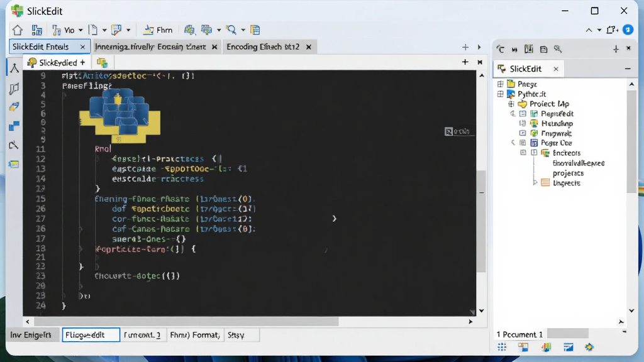Click the dotted grid icon at bottom right
This screenshot has width=644, height=362.
pos(502,347)
